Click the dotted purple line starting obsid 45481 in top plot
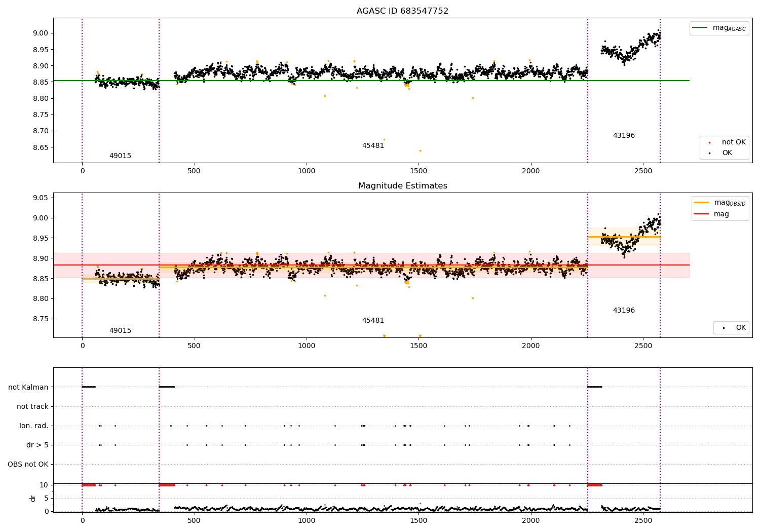This screenshot has height=532, width=760. [x=159, y=90]
